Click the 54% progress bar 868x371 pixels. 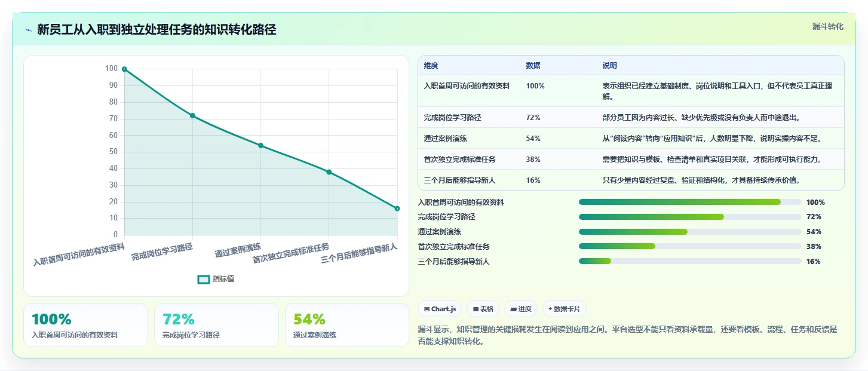(690, 232)
